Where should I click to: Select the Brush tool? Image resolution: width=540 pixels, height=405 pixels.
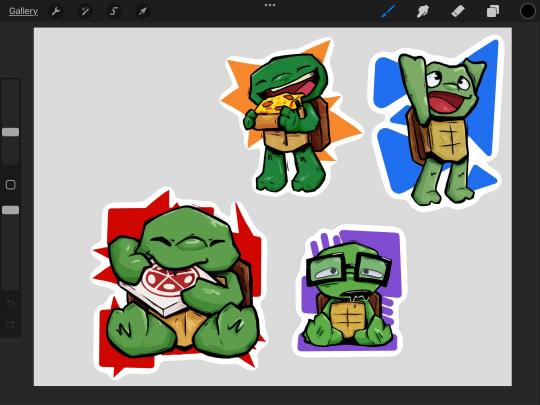388,11
